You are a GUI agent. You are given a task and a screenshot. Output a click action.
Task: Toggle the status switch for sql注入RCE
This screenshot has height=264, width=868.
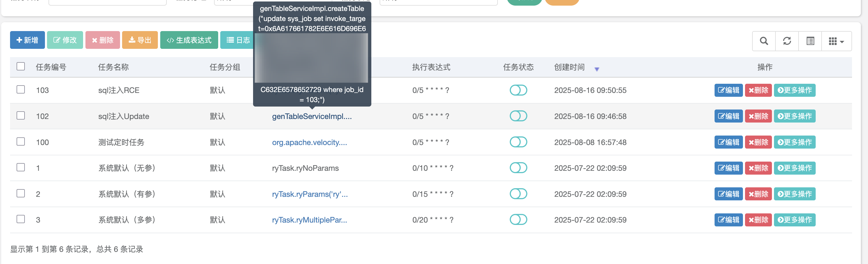[518, 90]
